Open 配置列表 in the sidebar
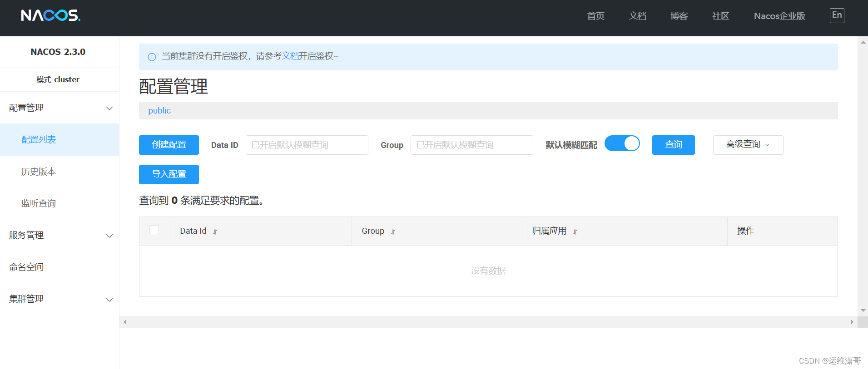 tap(60, 140)
